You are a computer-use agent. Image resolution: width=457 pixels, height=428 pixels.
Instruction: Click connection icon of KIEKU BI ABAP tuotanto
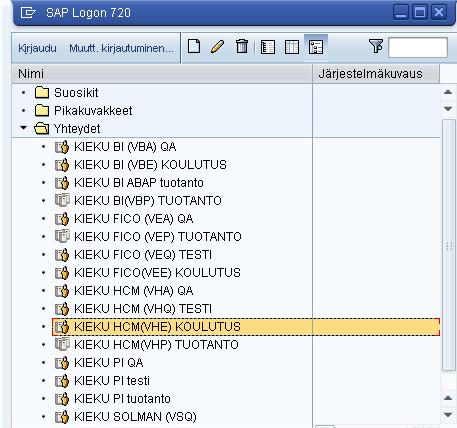[x=62, y=183]
